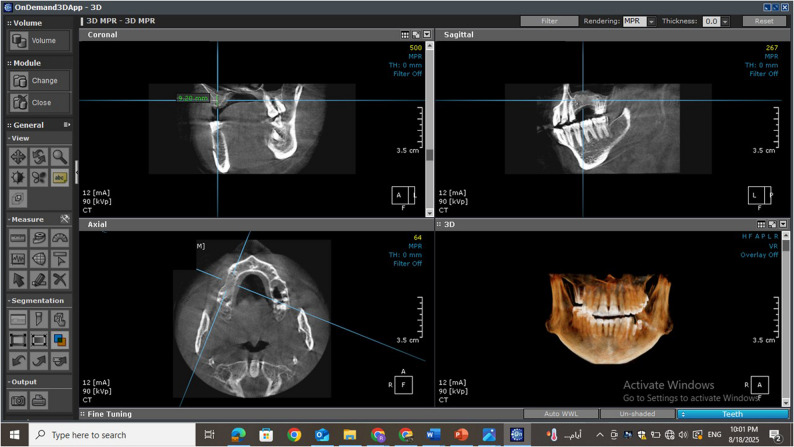
Task: Collapse the Output section
Action: [x=23, y=382]
